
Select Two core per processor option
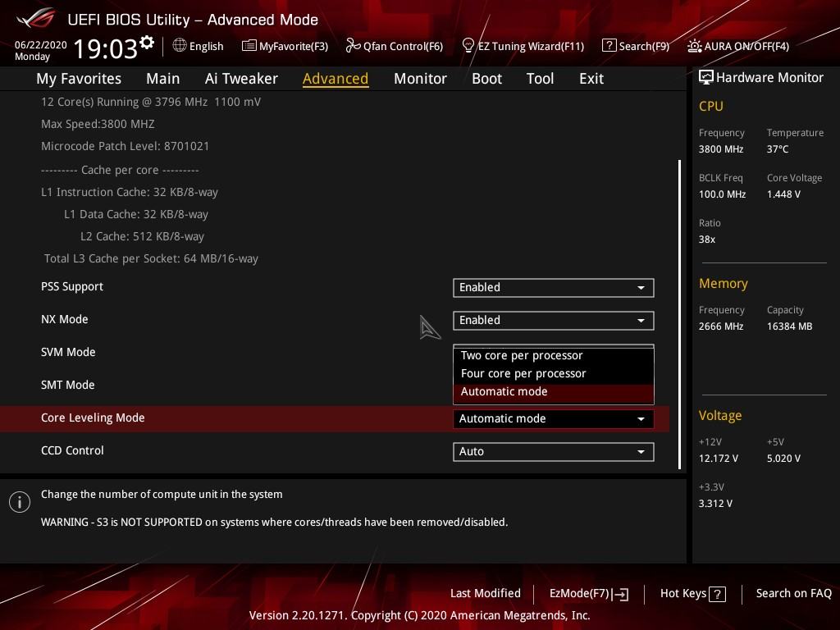554,356
